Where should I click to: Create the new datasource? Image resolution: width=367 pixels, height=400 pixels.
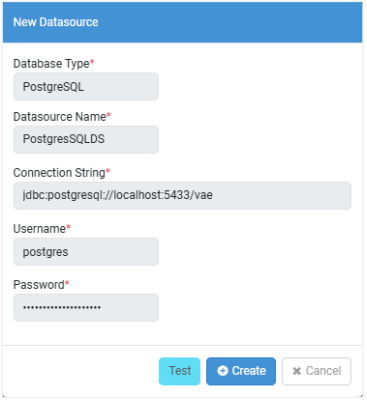[x=241, y=371]
